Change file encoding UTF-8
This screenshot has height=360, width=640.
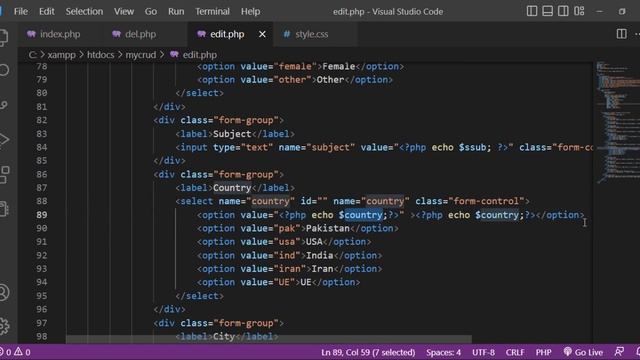point(483,352)
